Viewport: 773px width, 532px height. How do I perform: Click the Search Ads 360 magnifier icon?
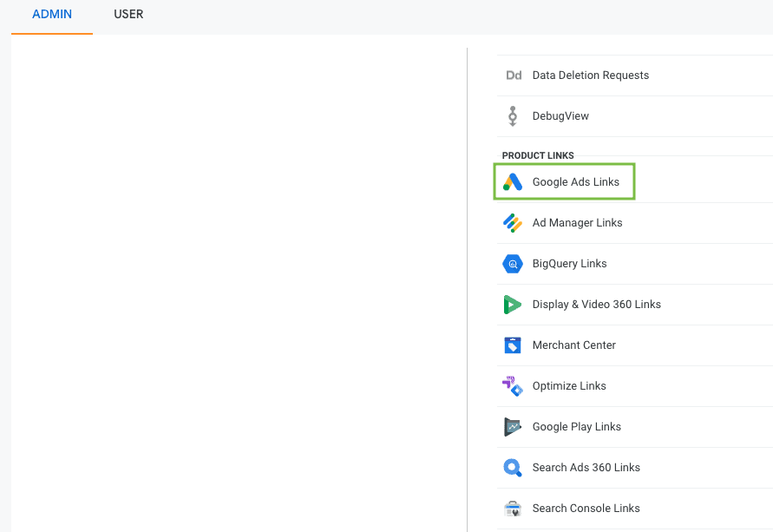(x=513, y=468)
